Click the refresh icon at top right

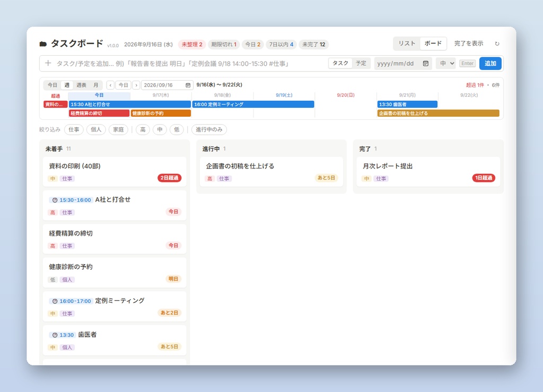(x=497, y=43)
